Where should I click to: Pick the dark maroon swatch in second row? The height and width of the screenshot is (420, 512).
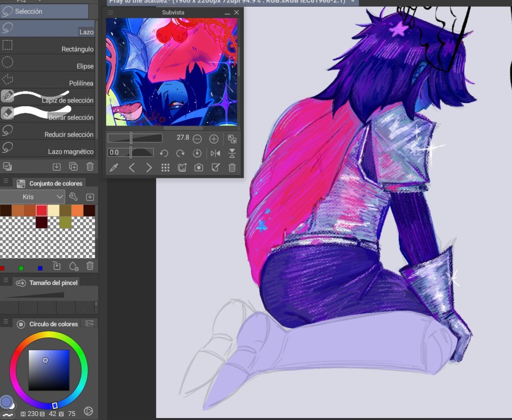(x=41, y=222)
